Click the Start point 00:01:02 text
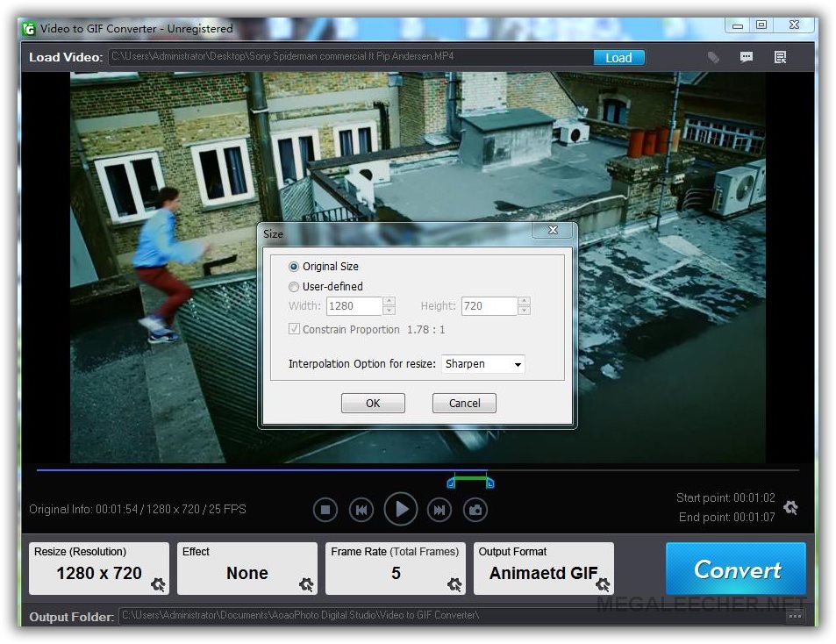Viewport: 836px width, 644px height. point(725,497)
